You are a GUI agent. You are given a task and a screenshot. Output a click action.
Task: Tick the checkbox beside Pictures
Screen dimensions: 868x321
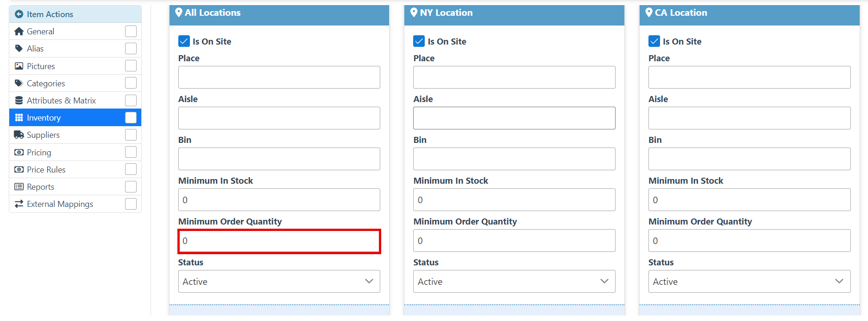coord(131,66)
